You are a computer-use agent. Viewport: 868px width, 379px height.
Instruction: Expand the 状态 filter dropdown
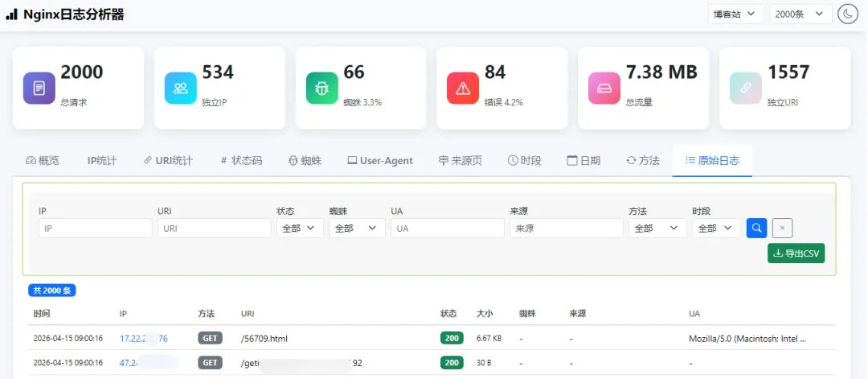300,228
